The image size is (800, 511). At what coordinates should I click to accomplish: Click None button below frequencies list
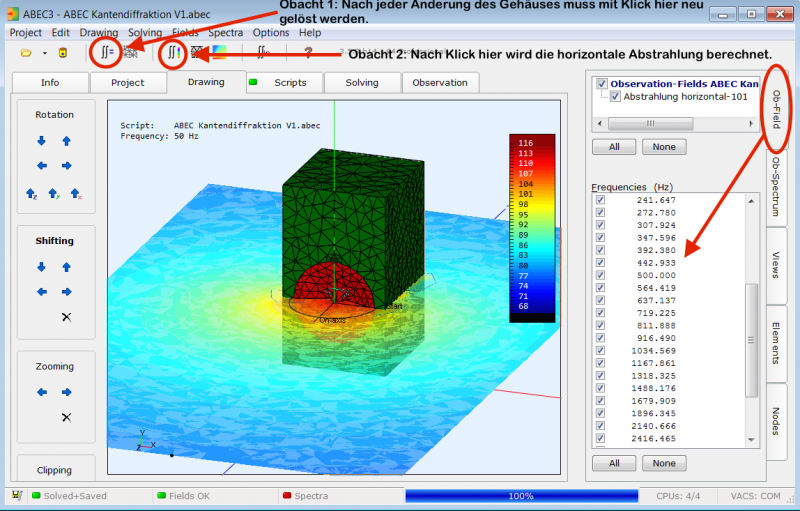(664, 464)
